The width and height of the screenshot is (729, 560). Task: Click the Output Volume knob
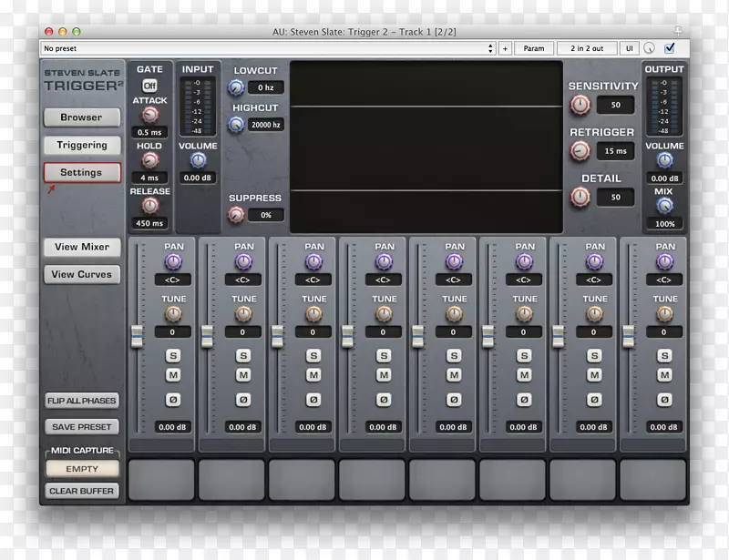665,160
